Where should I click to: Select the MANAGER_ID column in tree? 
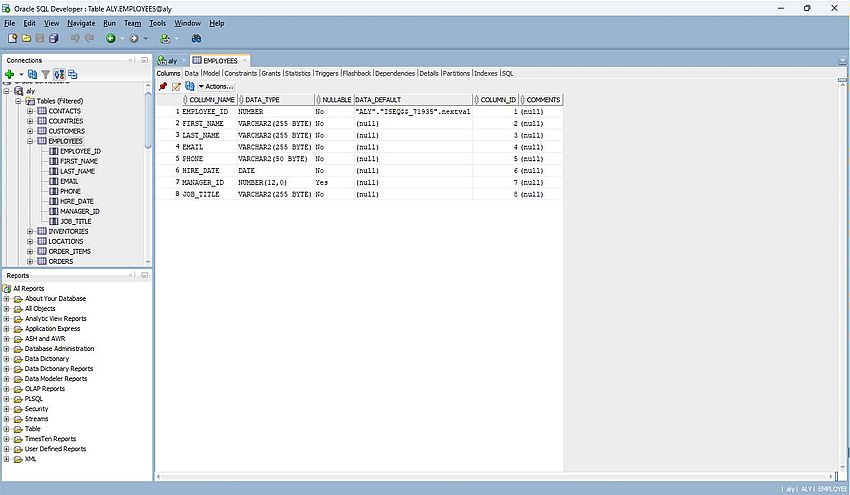coord(79,211)
